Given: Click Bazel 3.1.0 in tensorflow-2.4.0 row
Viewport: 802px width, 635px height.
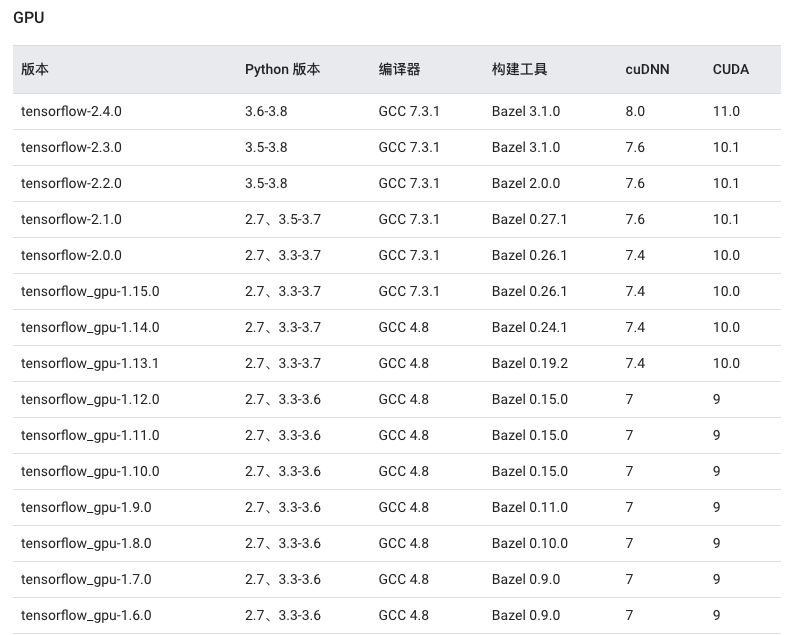Looking at the screenshot, I should (x=526, y=111).
